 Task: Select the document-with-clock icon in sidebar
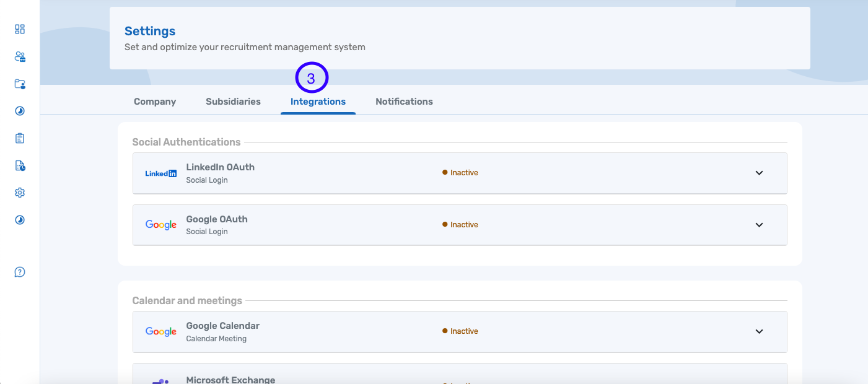coord(19,165)
